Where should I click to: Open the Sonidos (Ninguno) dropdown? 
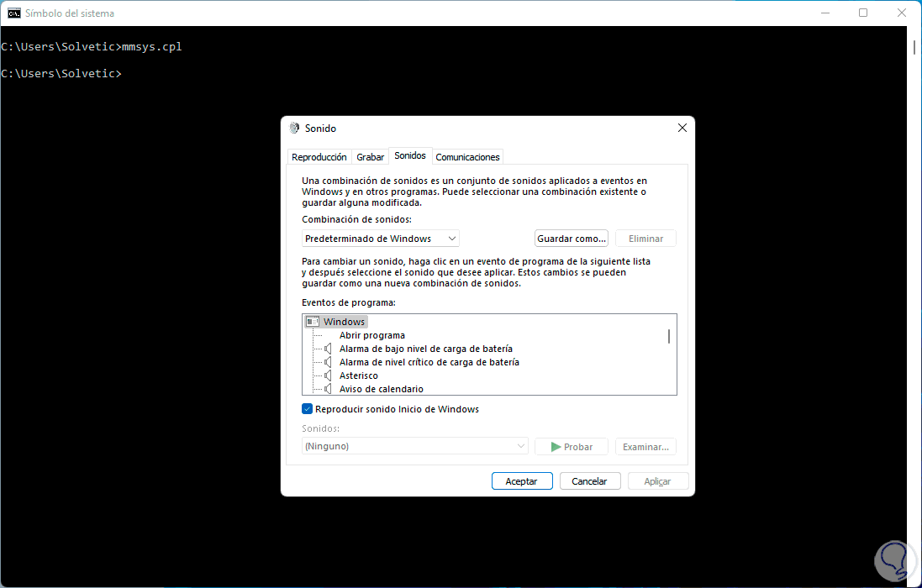click(x=414, y=446)
